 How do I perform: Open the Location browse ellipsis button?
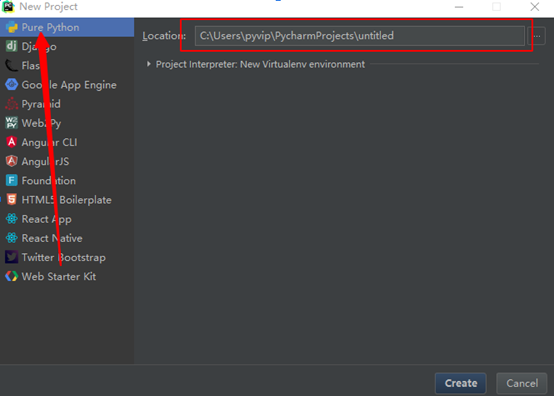537,36
